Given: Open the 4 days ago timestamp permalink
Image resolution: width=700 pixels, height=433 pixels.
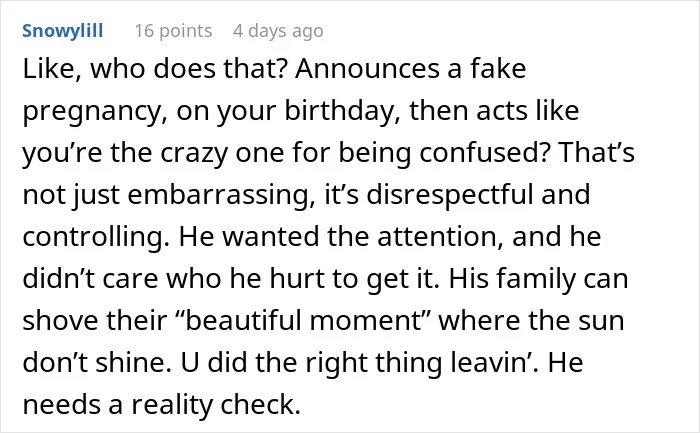Looking at the screenshot, I should (x=278, y=31).
